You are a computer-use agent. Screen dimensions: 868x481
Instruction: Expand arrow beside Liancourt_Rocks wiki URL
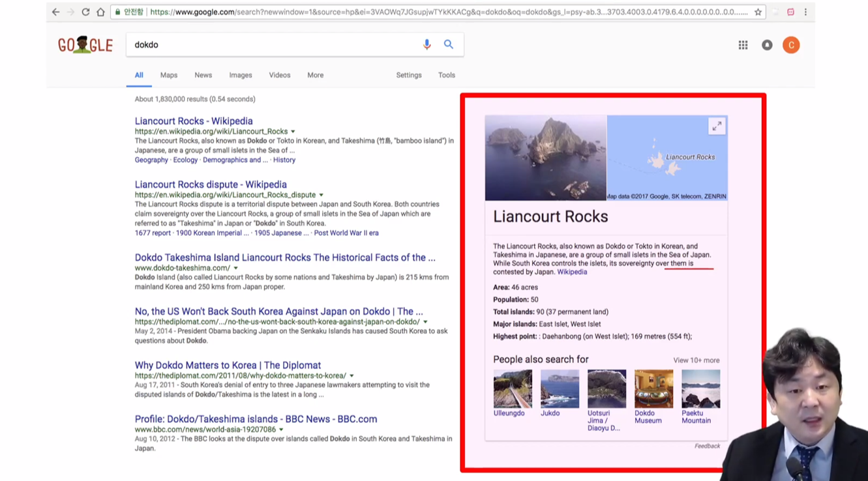pos(293,132)
